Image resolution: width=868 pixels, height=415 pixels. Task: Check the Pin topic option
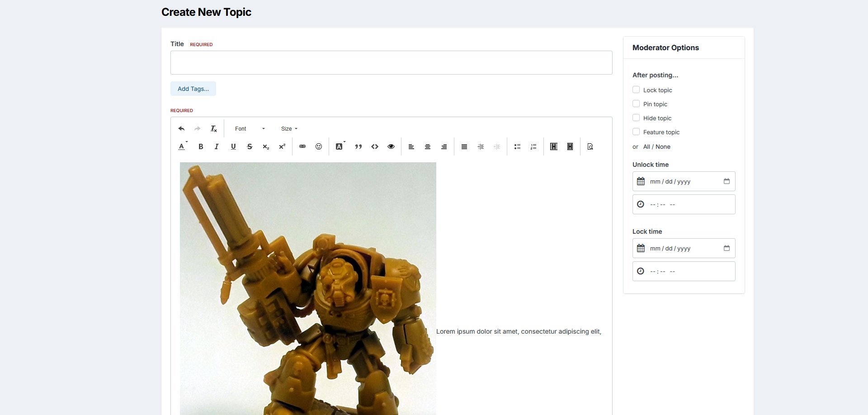(636, 104)
